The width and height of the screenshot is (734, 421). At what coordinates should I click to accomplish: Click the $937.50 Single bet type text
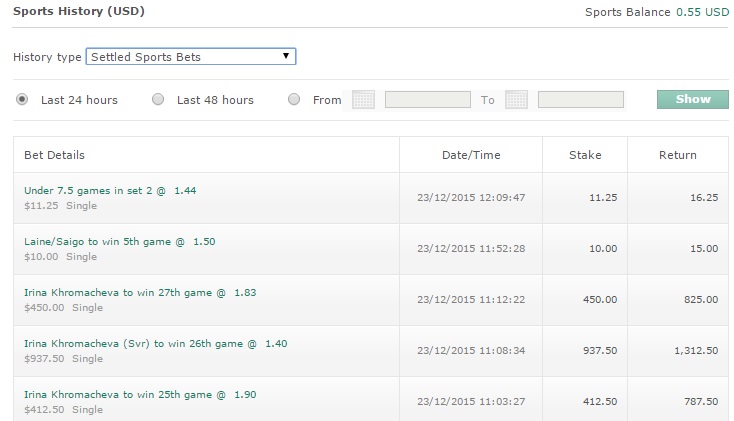(64, 359)
